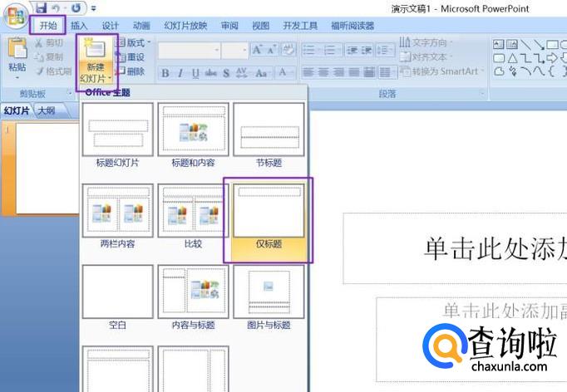Open the font color picker
Viewport: 567px width, 392px height.
click(x=285, y=72)
